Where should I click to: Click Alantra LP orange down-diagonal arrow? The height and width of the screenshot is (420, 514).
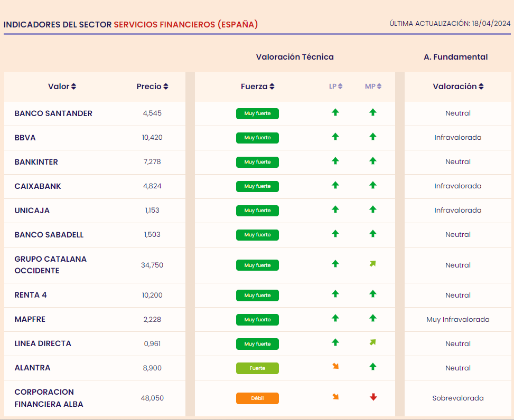tap(335, 366)
